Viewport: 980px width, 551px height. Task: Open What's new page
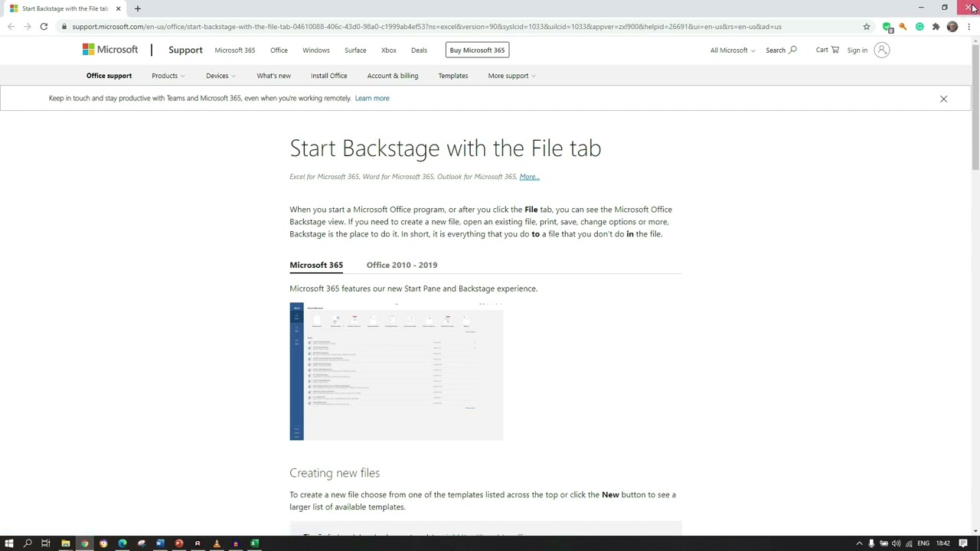coord(273,76)
